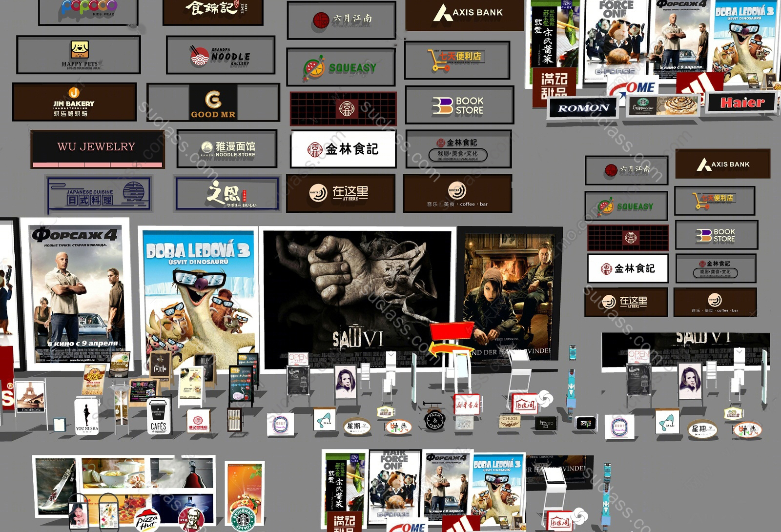Click the G-Force poster above ROMON sign

(616, 39)
